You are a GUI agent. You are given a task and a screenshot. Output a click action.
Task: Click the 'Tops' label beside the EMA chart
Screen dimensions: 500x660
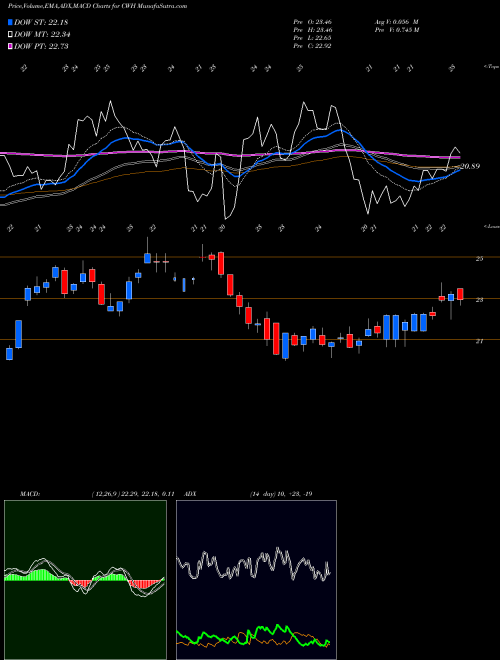tap(492, 67)
